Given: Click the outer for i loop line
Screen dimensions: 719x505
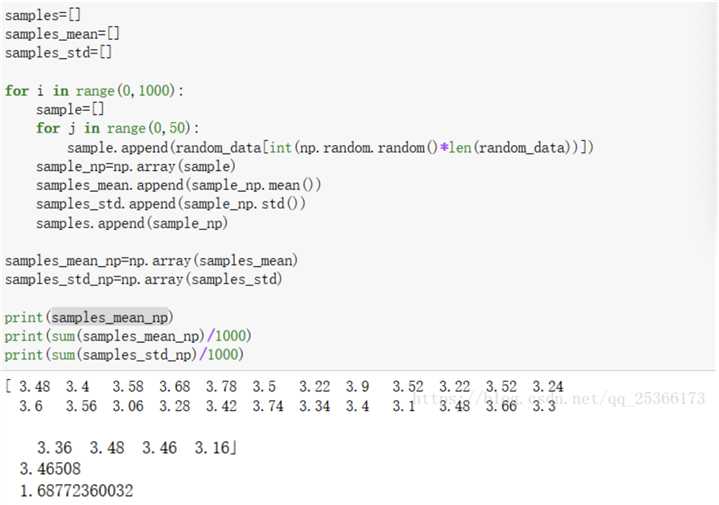Looking at the screenshot, I should click(x=95, y=91).
